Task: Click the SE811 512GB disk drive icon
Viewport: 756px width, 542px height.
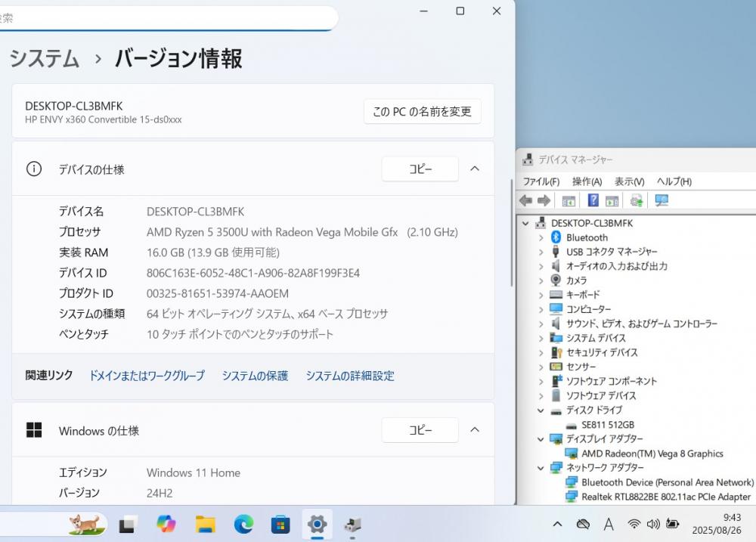Action: coord(572,426)
